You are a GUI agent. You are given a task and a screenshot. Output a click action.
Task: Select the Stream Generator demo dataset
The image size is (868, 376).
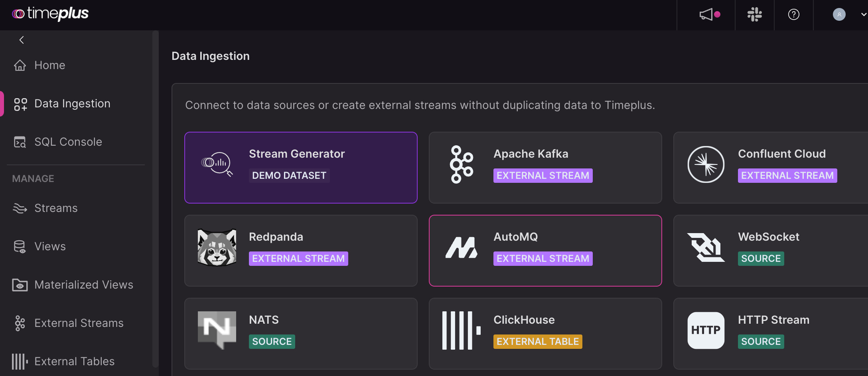[301, 168]
